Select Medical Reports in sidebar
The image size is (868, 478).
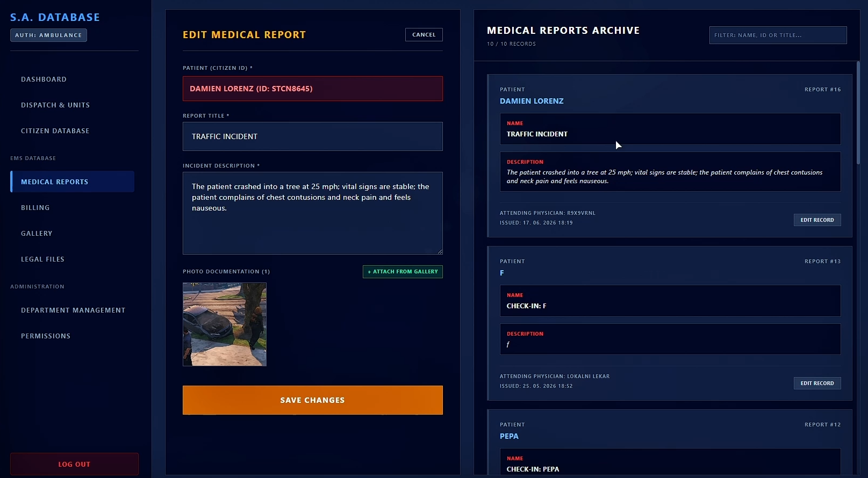pyautogui.click(x=72, y=182)
